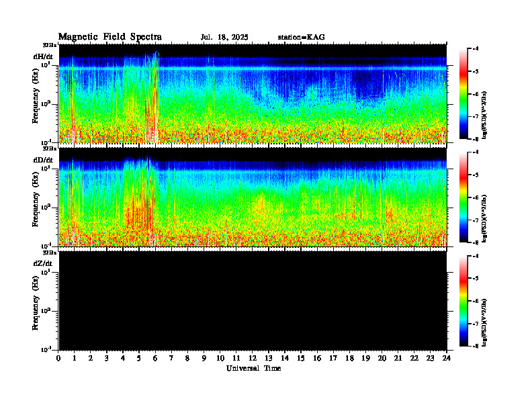The width and height of the screenshot is (532, 411).
Task: Click hour tick label "22" on time axis
Action: point(414,359)
